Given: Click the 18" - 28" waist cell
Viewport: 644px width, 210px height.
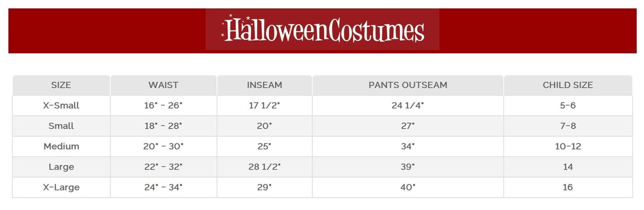Looking at the screenshot, I should pyautogui.click(x=163, y=126).
